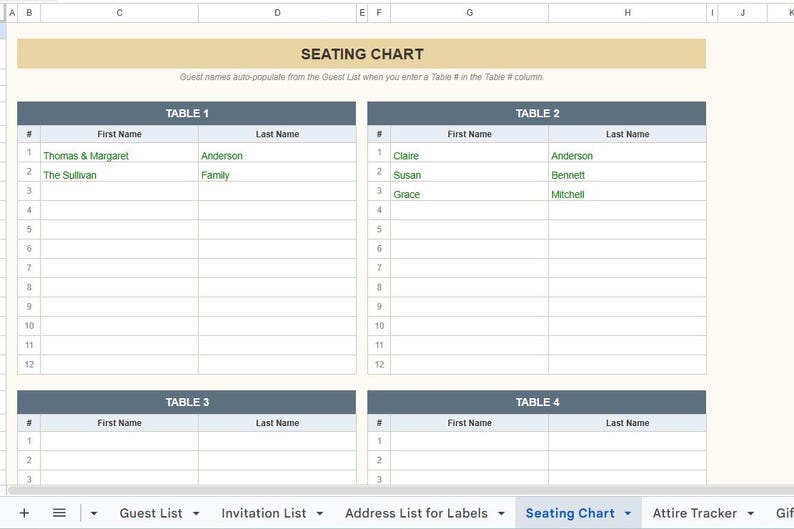The image size is (794, 529).
Task: Add a new sheet with plus icon
Action: [24, 513]
